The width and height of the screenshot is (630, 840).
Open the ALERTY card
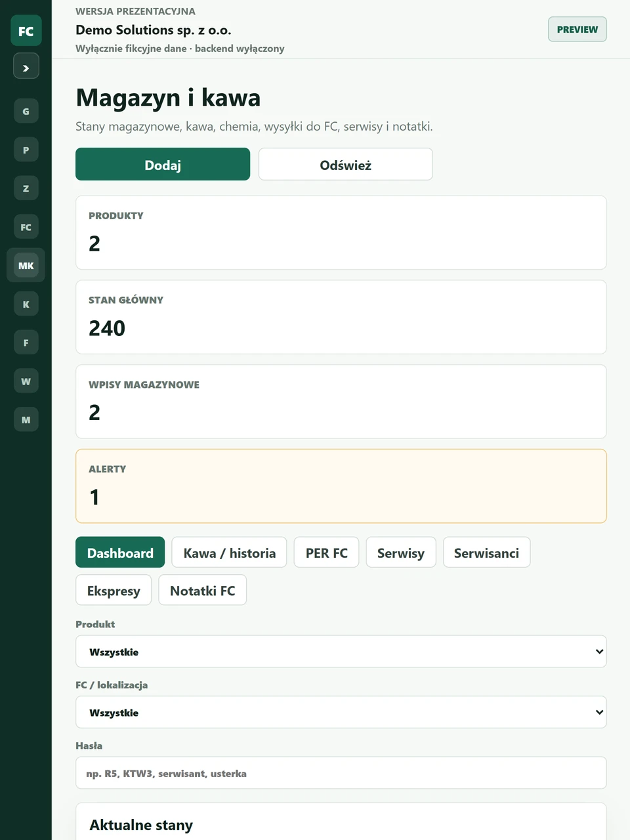click(x=341, y=486)
